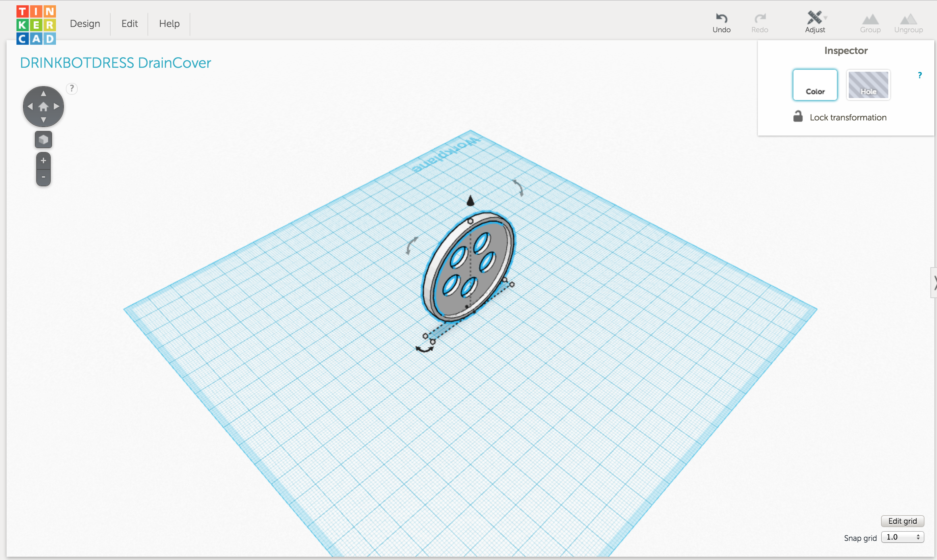The image size is (937, 560).
Task: Set the shape to Hole
Action: [868, 85]
